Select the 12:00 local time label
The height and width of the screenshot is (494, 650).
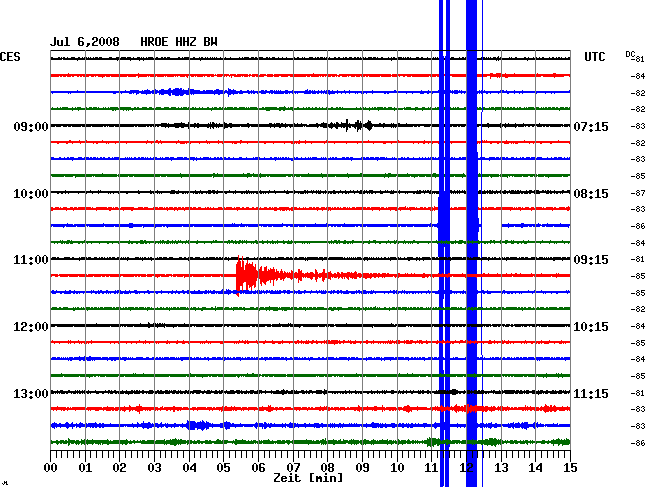pos(31,327)
